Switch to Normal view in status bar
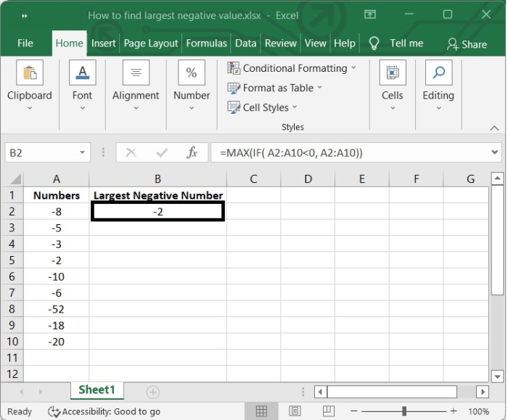508x420 pixels. pos(263,411)
